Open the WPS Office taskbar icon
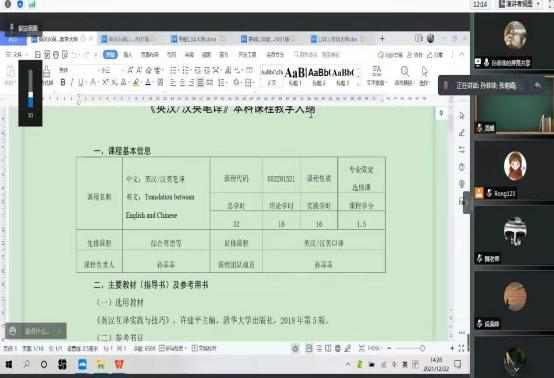 [119, 364]
